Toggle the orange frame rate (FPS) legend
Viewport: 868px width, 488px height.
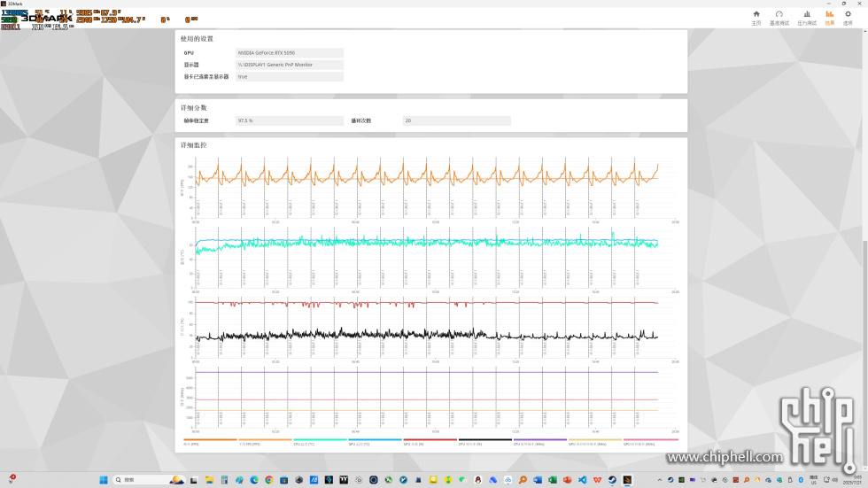point(210,442)
